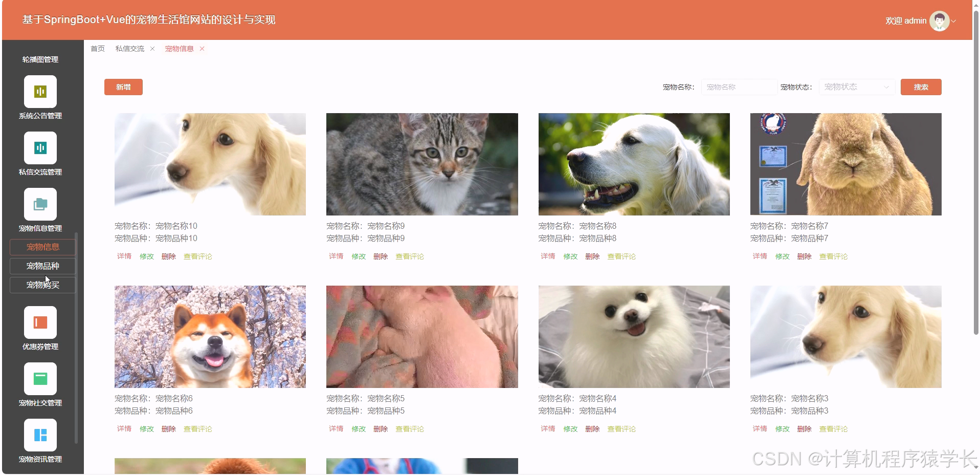Click 删除 for 宠物名称3

click(804, 429)
